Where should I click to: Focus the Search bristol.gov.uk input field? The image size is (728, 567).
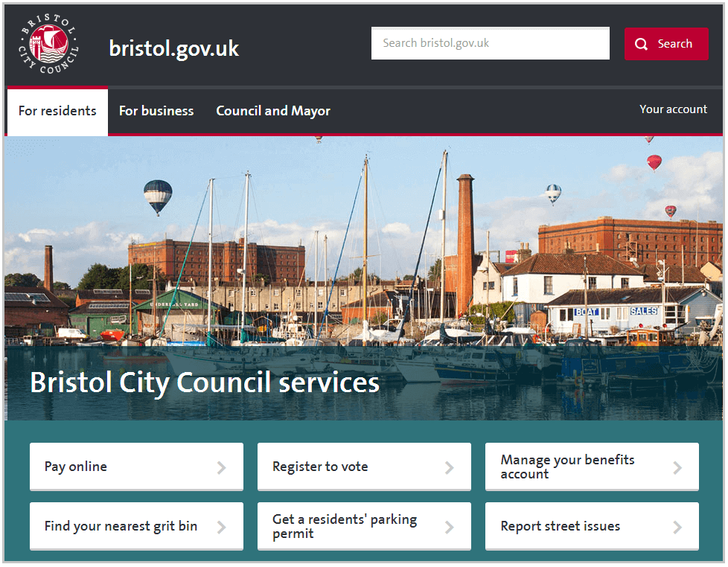pyautogui.click(x=491, y=44)
